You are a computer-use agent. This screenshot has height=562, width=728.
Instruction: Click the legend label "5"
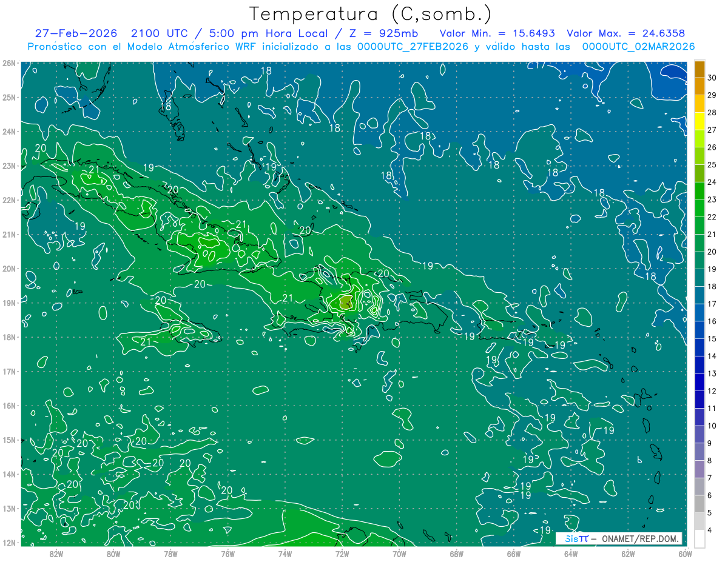710,513
